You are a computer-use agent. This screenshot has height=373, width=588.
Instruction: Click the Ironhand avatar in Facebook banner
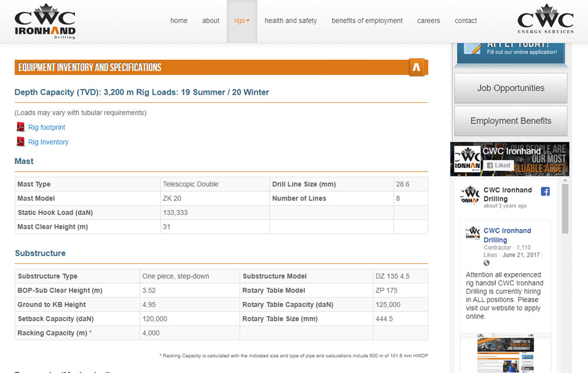(x=467, y=159)
